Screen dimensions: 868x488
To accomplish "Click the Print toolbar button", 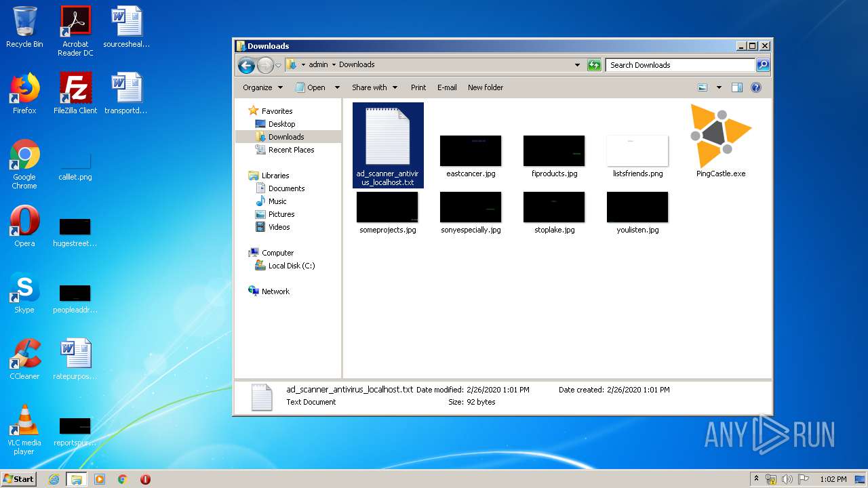I will (418, 87).
